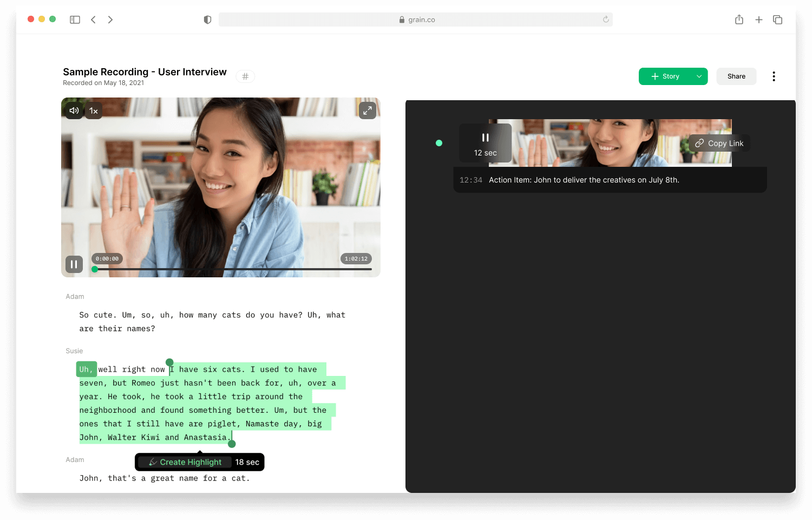Click the browser address bar
The width and height of the screenshot is (812, 520).
click(x=416, y=19)
